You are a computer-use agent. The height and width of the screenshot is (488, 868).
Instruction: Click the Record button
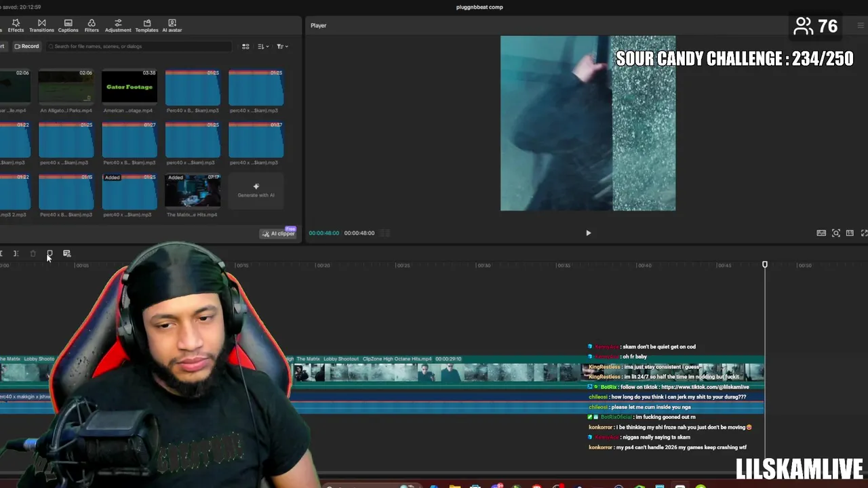(27, 46)
